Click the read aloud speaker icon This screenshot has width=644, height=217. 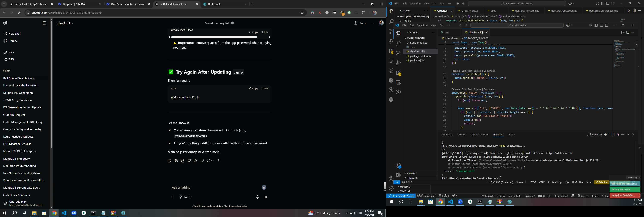[196, 161]
